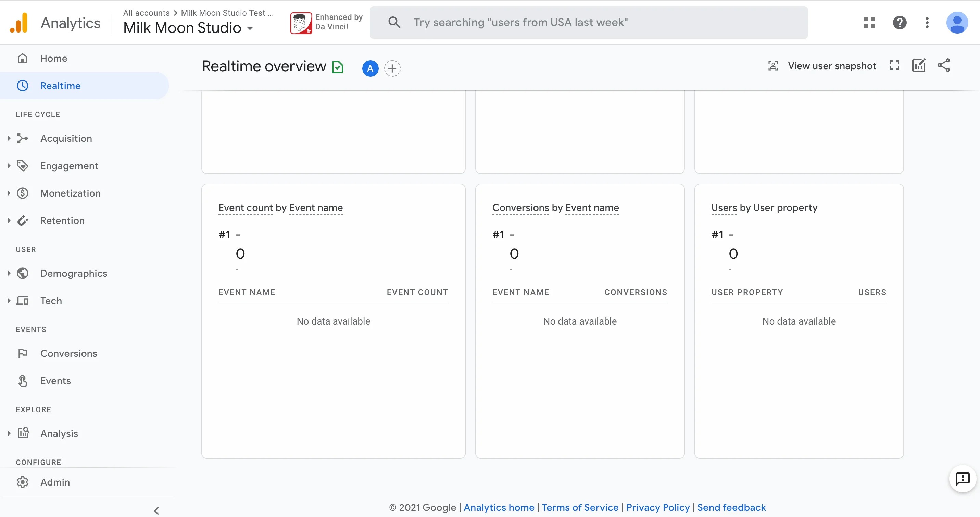Image resolution: width=980 pixels, height=517 pixels.
Task: Enter fullscreen mode for the report
Action: 894,65
